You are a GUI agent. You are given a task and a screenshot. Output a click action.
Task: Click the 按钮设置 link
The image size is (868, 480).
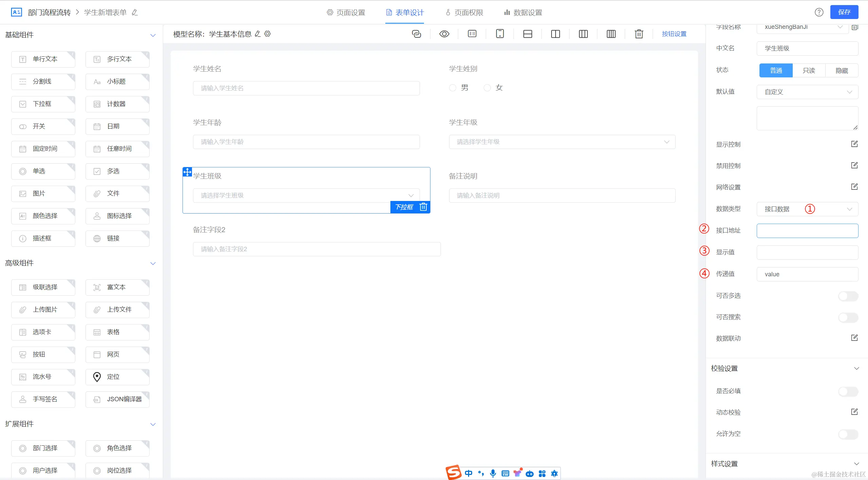tap(674, 34)
